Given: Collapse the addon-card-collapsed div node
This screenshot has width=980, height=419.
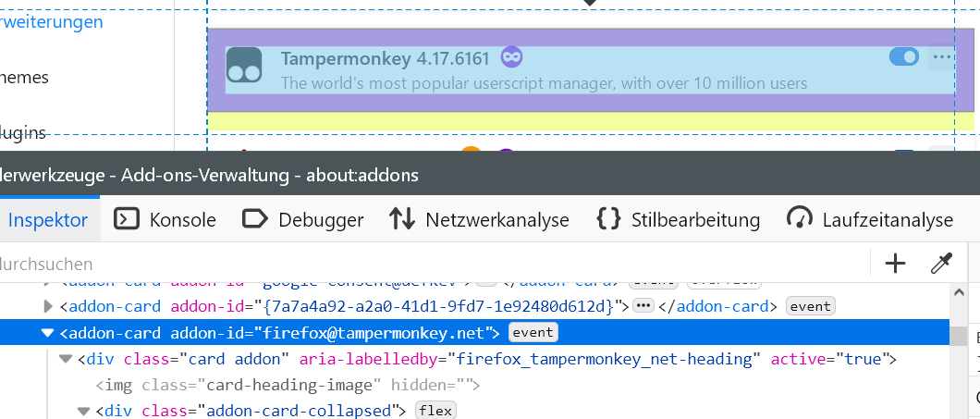Looking at the screenshot, I should coord(83,411).
